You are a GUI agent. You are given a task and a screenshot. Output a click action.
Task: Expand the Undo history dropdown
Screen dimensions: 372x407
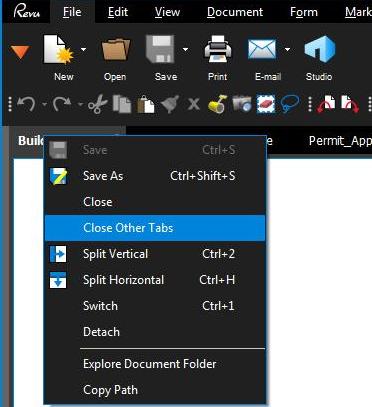coord(44,104)
